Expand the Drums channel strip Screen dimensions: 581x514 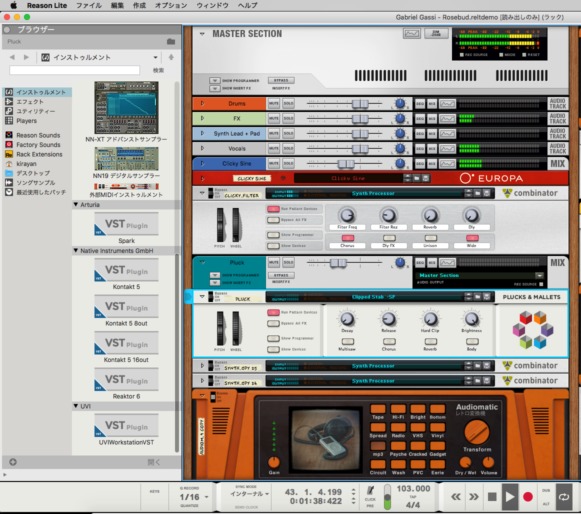(202, 103)
